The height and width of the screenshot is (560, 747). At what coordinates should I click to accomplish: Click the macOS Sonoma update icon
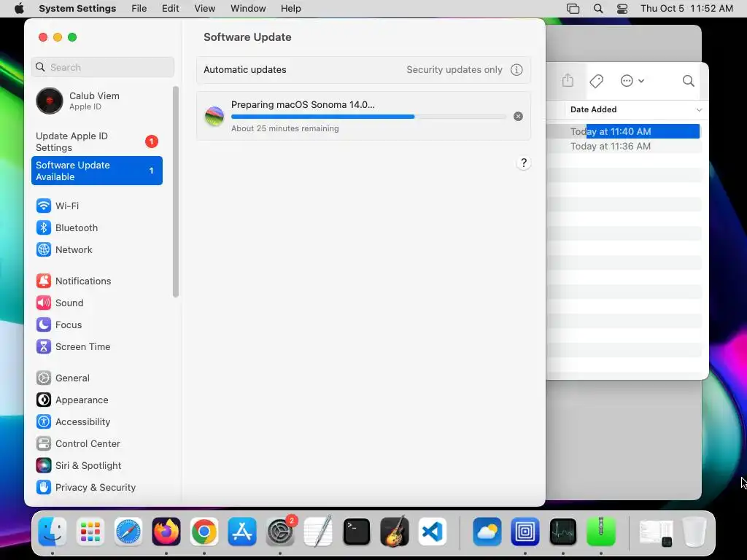[214, 116]
